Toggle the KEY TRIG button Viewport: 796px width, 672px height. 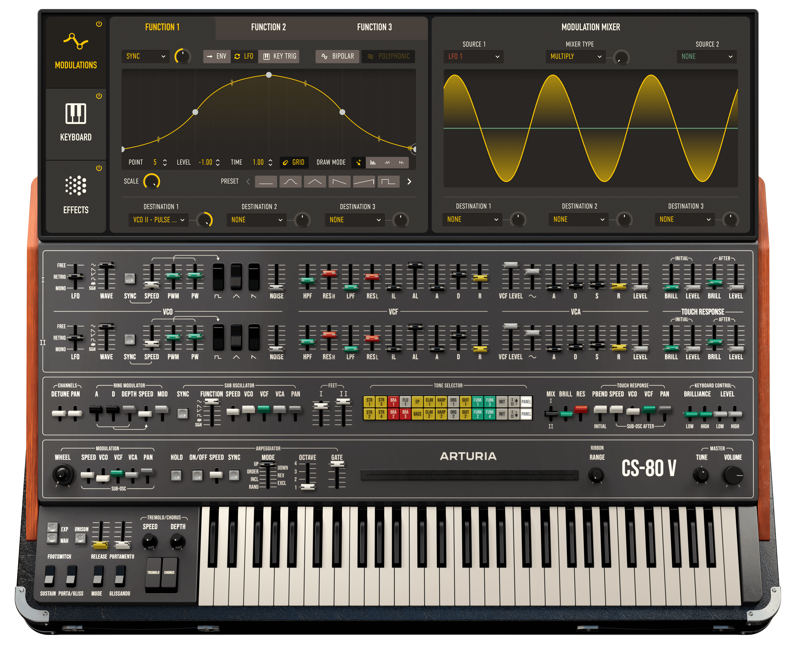[x=279, y=56]
